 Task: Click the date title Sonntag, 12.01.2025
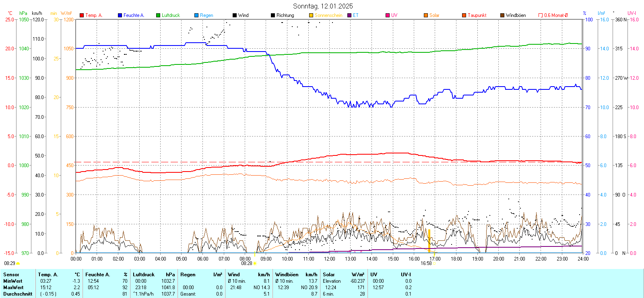tap(323, 6)
